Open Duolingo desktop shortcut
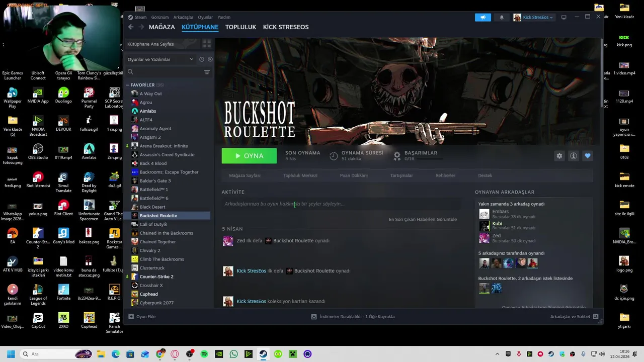Image resolution: width=644 pixels, height=362 pixels. [x=63, y=96]
